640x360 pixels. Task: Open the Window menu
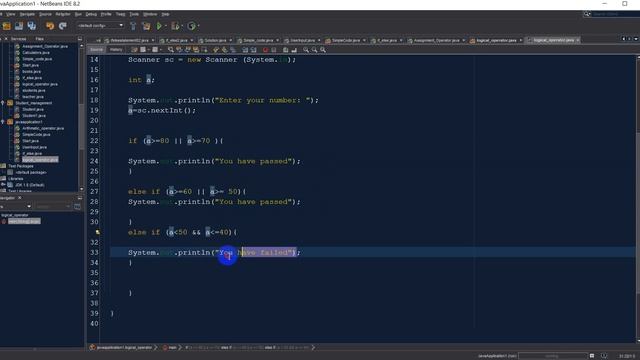point(150,14)
